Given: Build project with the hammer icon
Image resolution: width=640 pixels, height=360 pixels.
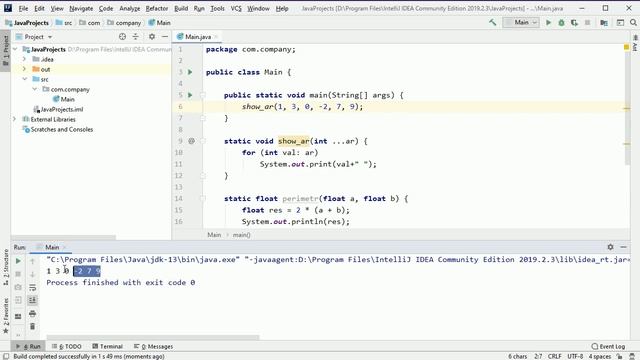Looking at the screenshot, I should click(493, 22).
